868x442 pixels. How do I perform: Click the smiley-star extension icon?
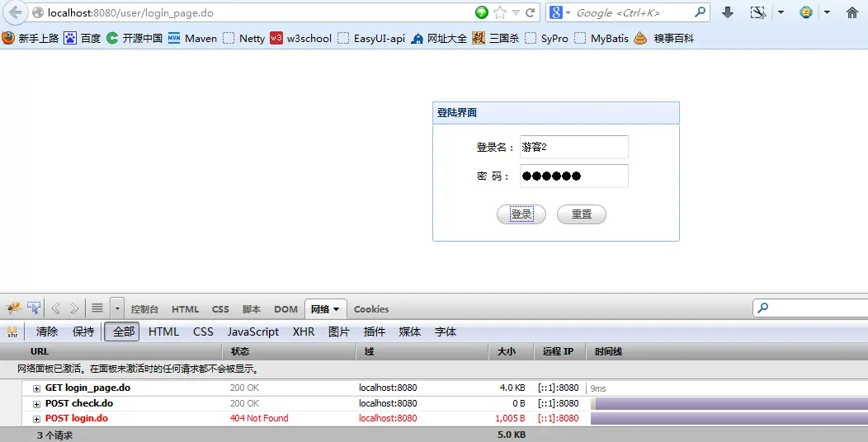pyautogui.click(x=806, y=12)
